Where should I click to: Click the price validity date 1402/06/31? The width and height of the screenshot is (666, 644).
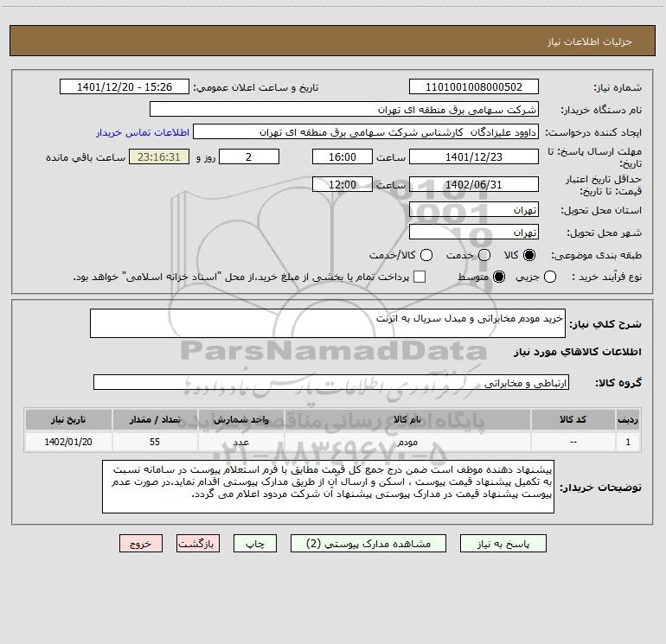pos(474,184)
